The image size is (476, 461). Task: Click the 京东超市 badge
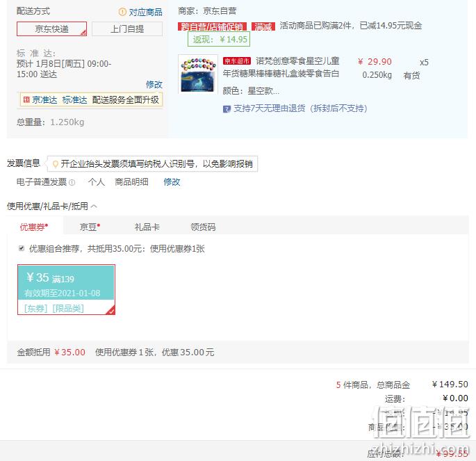(237, 61)
